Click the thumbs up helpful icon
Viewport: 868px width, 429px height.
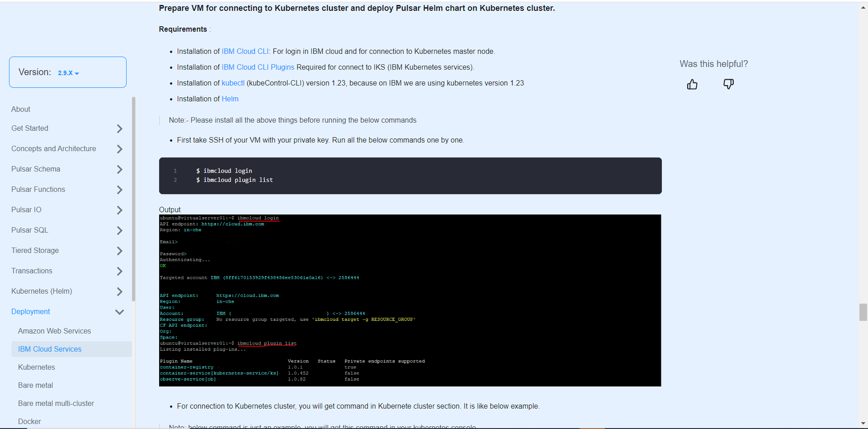point(692,84)
